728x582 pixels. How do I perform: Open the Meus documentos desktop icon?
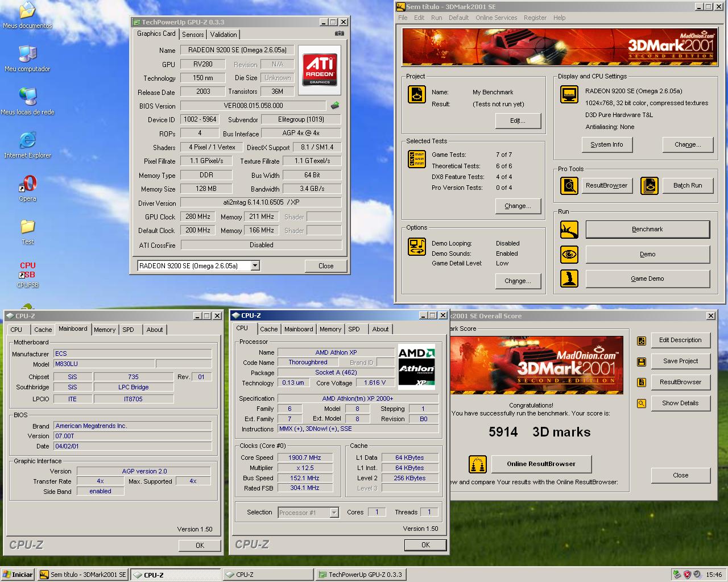pos(27,15)
